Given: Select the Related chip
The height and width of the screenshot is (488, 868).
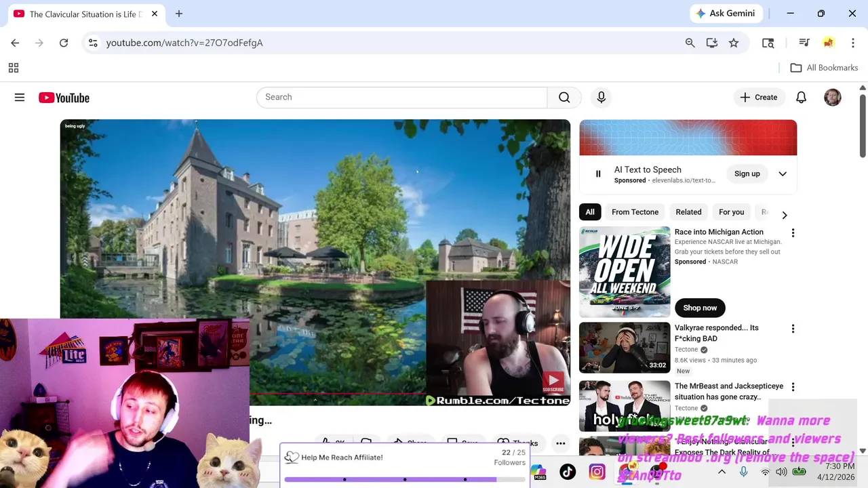Looking at the screenshot, I should pos(688,212).
